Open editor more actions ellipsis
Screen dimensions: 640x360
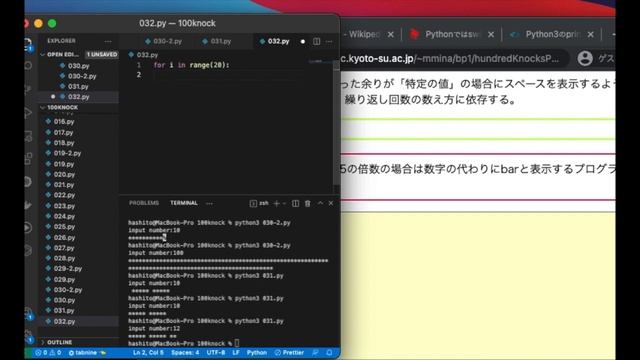[329, 41]
